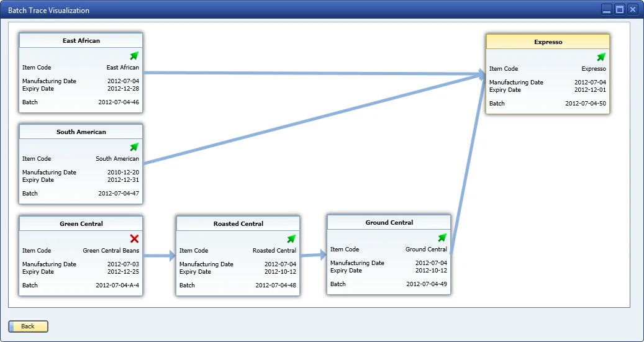Click Manufacturing Date label in Ground Central card

(x=357, y=263)
